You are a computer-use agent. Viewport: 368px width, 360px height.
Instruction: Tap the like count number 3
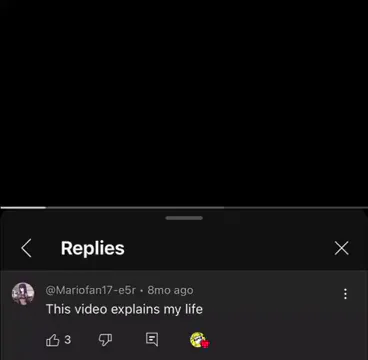pyautogui.click(x=67, y=340)
